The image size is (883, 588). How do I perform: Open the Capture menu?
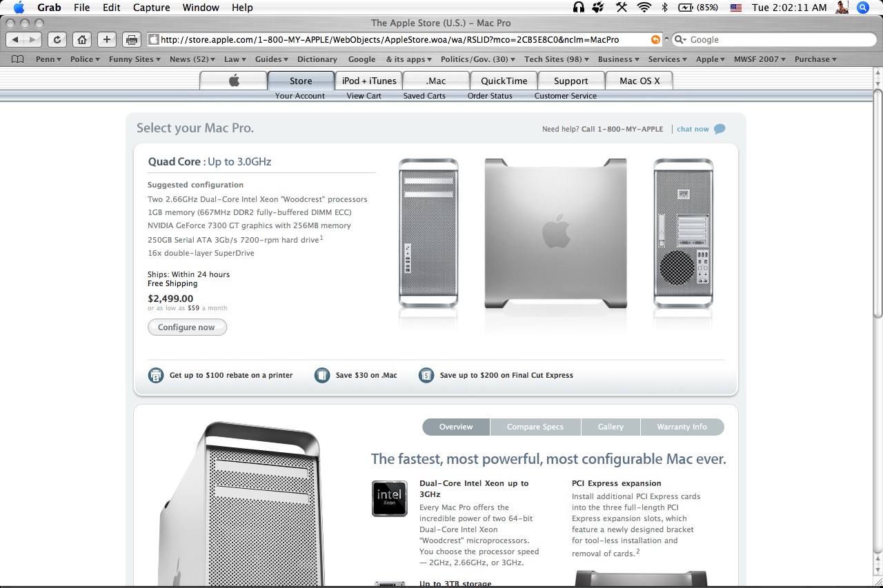pos(151,8)
